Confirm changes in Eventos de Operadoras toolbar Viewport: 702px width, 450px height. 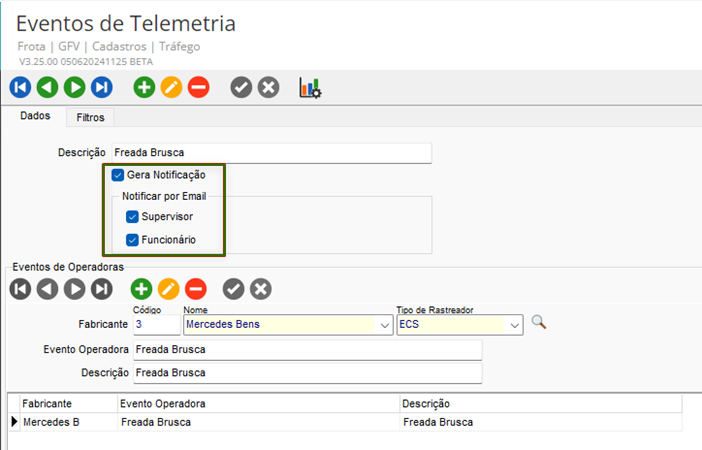tap(233, 290)
